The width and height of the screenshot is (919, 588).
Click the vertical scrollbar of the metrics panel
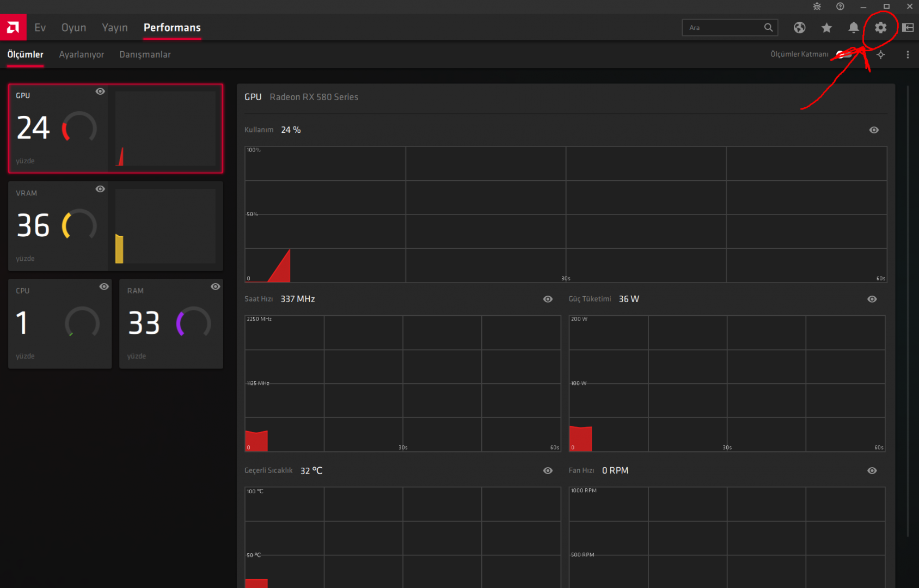[908, 310]
